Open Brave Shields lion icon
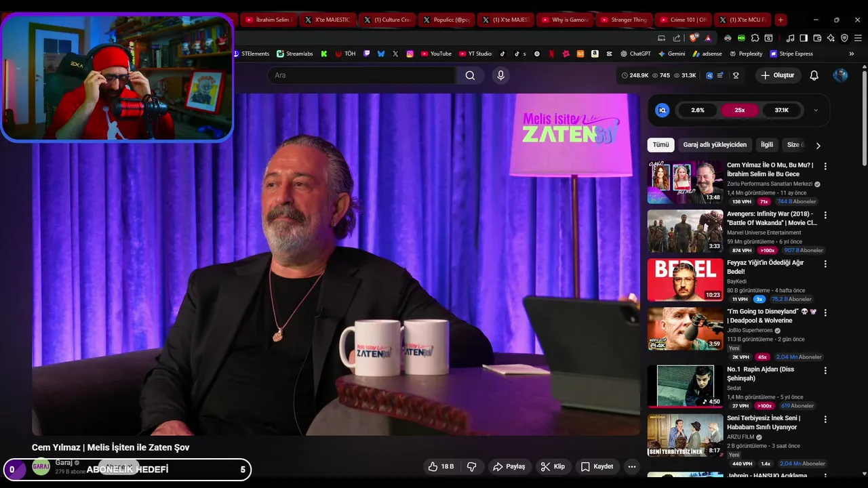 point(692,38)
